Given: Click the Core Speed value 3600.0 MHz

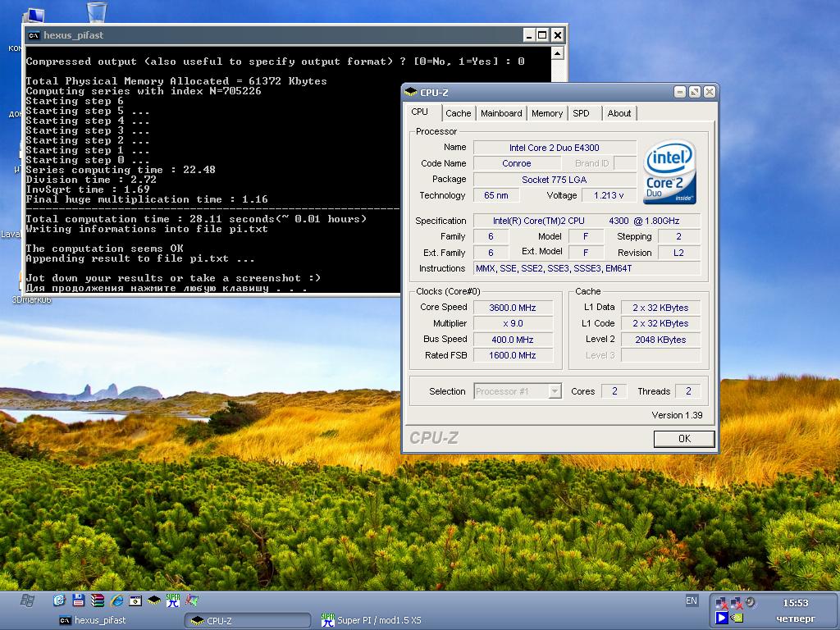Looking at the screenshot, I should [x=513, y=308].
